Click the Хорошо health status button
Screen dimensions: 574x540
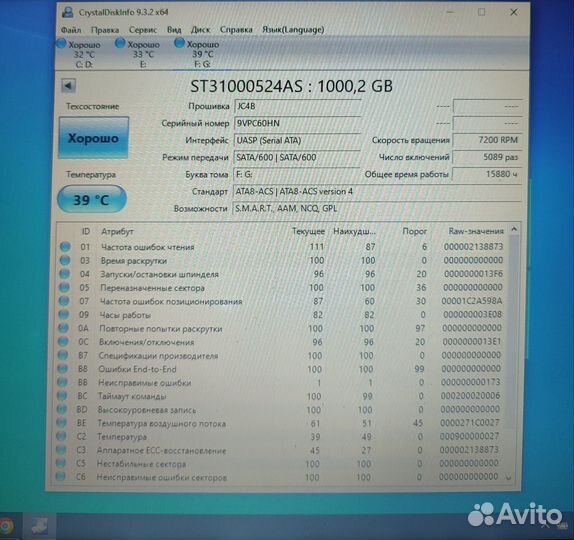click(x=94, y=138)
